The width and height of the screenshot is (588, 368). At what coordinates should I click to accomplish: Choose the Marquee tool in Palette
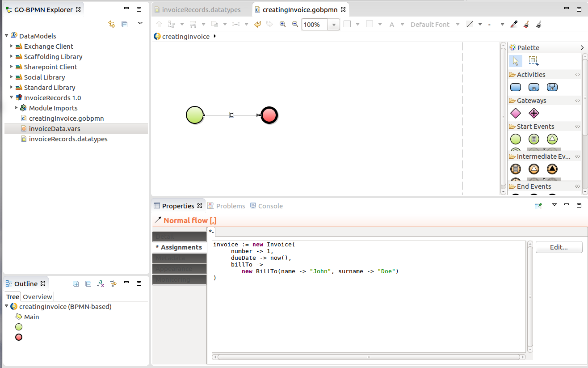click(533, 61)
